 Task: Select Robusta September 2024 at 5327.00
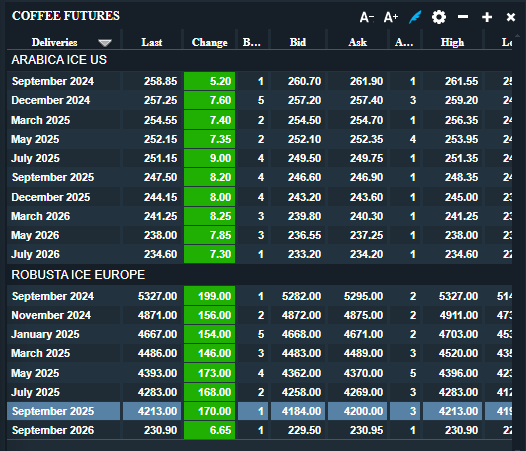(x=259, y=296)
